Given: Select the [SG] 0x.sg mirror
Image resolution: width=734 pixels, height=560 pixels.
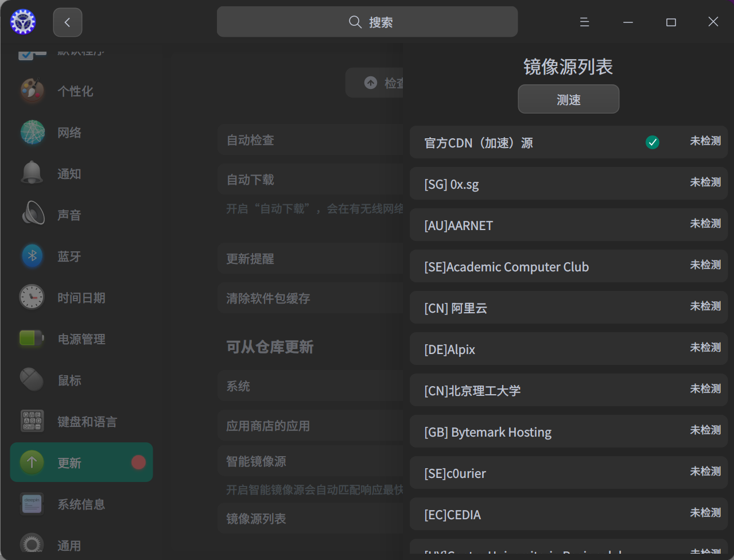Looking at the screenshot, I should [x=569, y=184].
